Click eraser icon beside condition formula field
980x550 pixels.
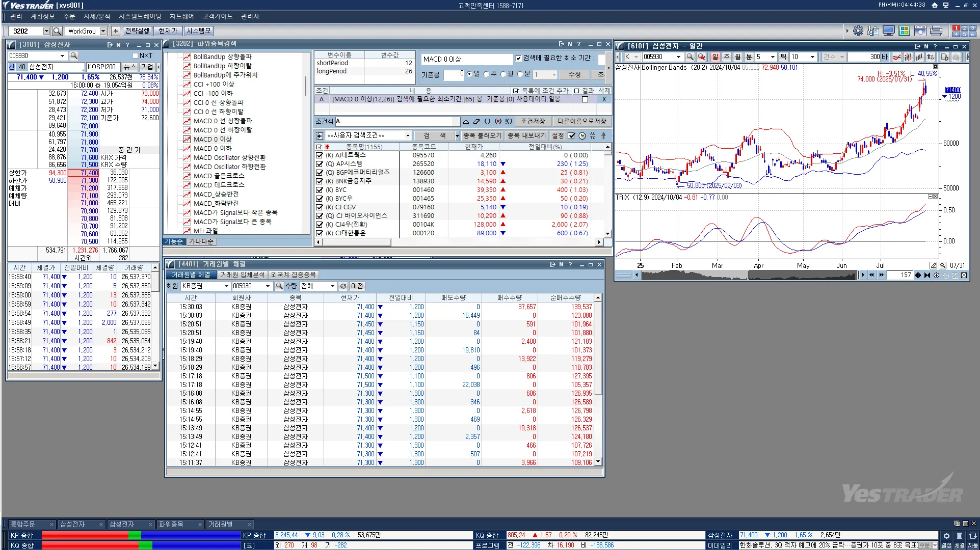(476, 122)
